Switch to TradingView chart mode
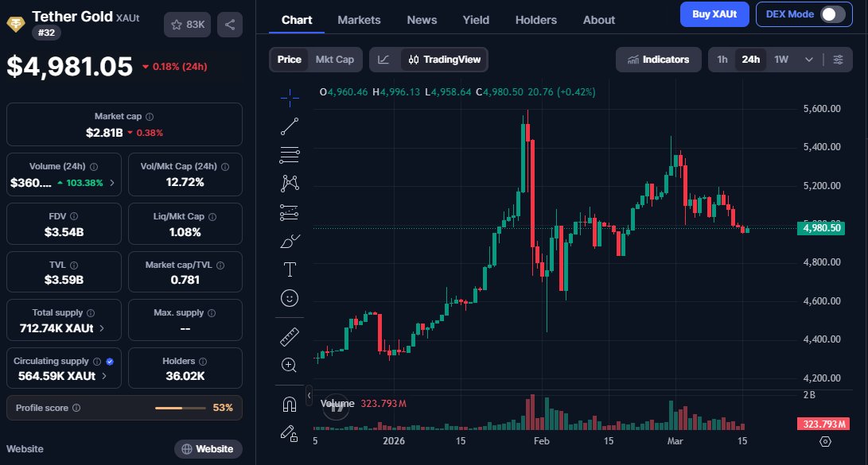Screen dimensions: 868x465 (445, 60)
